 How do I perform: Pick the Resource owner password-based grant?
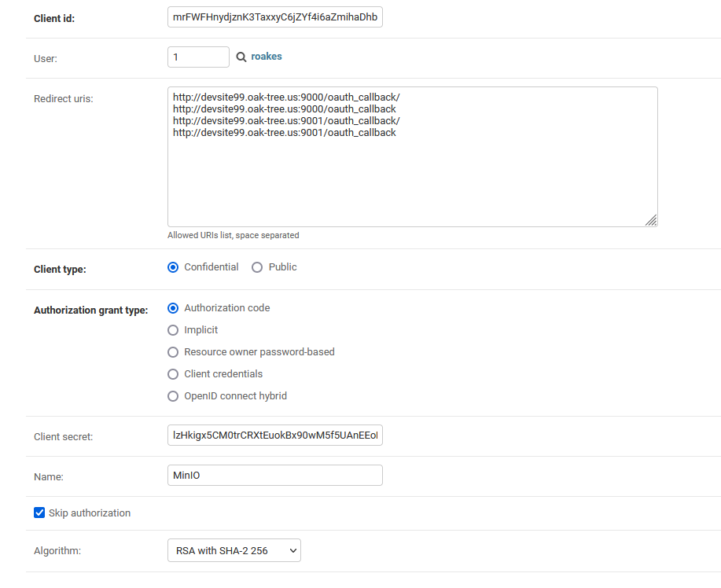(x=172, y=352)
